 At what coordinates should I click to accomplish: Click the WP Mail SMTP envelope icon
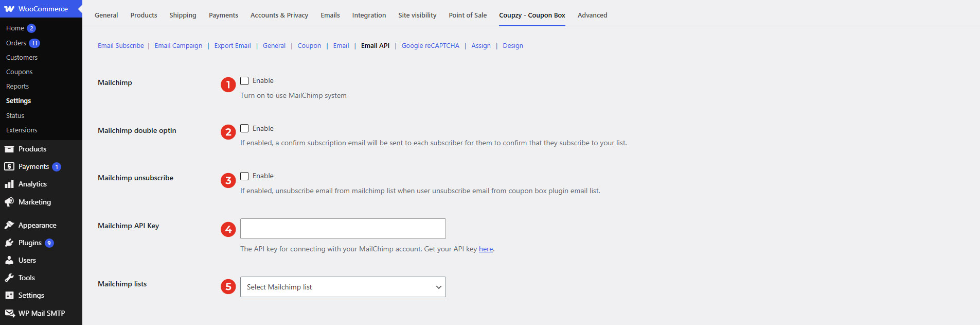9,313
